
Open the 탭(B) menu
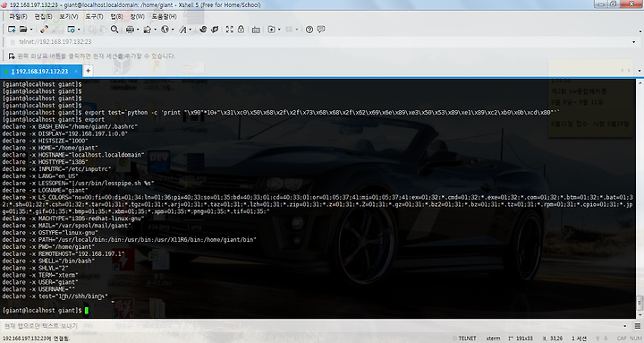click(116, 17)
